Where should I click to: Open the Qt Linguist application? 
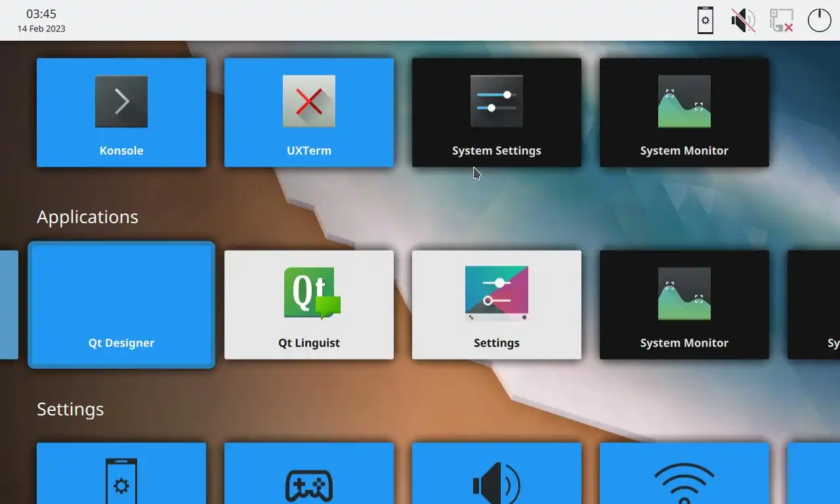[x=309, y=304]
